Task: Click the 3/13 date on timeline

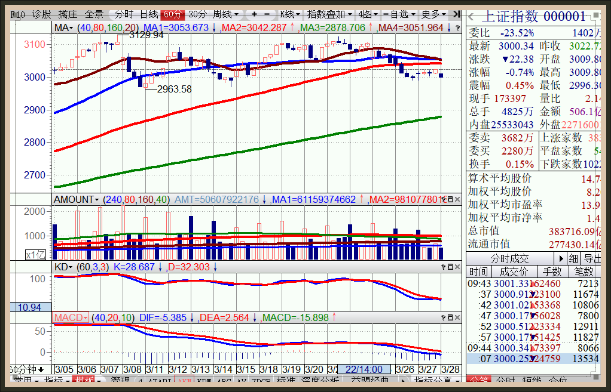Action: pos(201,369)
